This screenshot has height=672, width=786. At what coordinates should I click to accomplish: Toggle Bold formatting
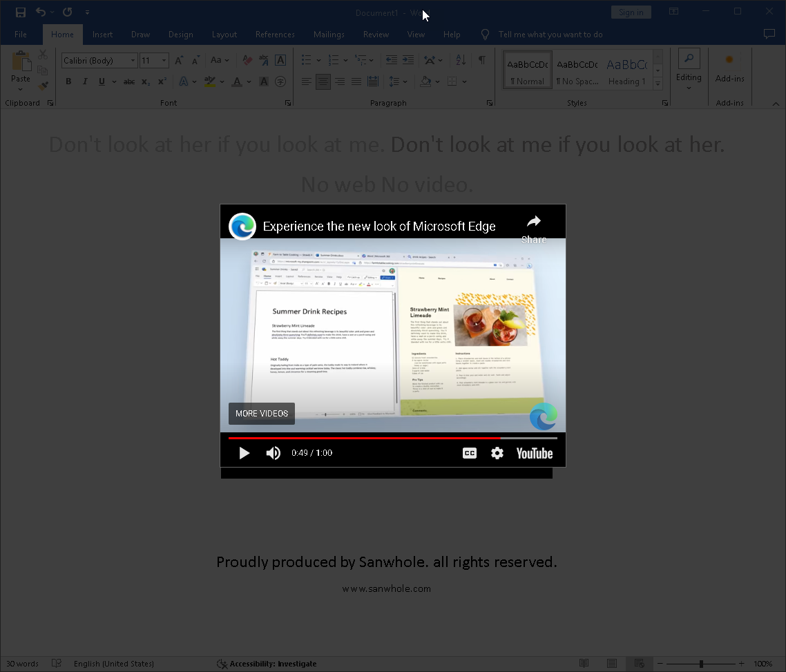click(68, 81)
